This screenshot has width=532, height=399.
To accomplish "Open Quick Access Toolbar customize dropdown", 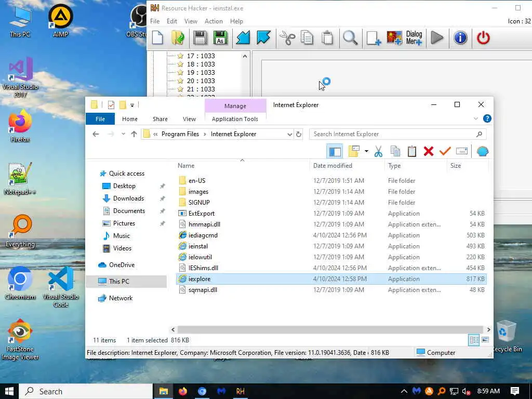I will [132, 105].
